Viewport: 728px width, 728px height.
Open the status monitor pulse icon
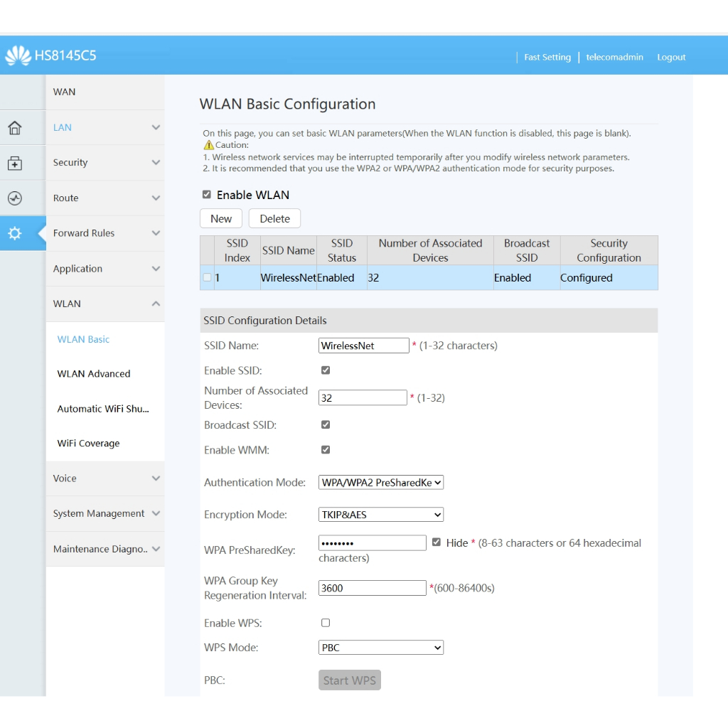pyautogui.click(x=15, y=198)
